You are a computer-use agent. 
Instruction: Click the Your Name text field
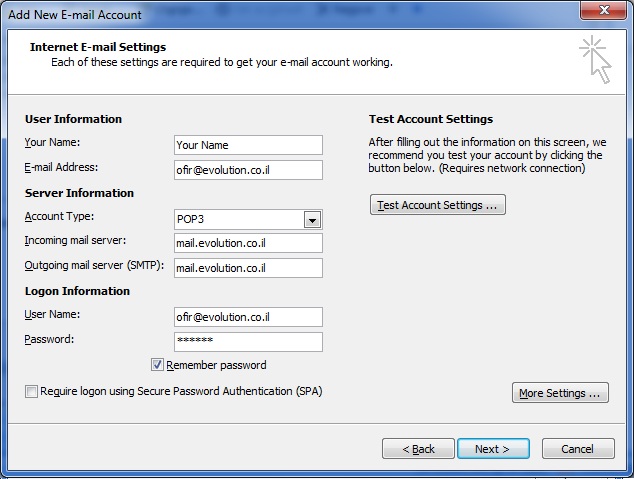coord(248,145)
